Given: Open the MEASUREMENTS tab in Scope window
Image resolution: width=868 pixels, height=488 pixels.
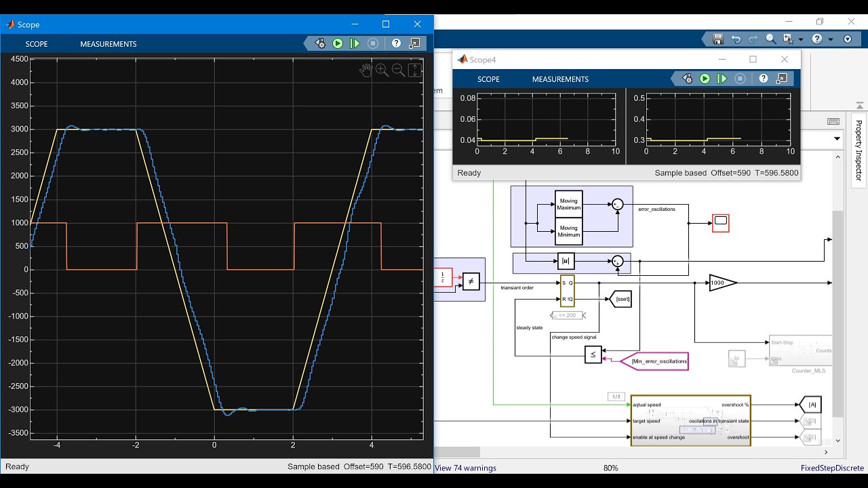Looking at the screenshot, I should (x=108, y=44).
